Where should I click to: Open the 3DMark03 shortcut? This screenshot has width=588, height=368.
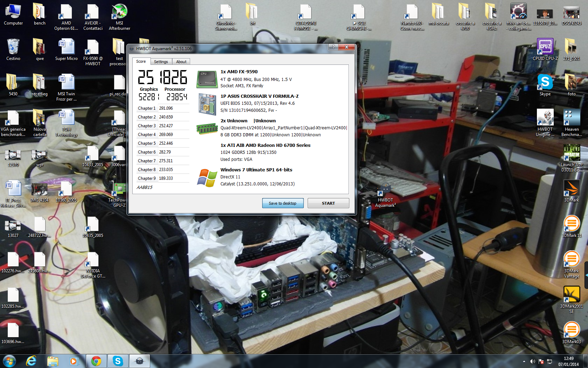pos(572,333)
